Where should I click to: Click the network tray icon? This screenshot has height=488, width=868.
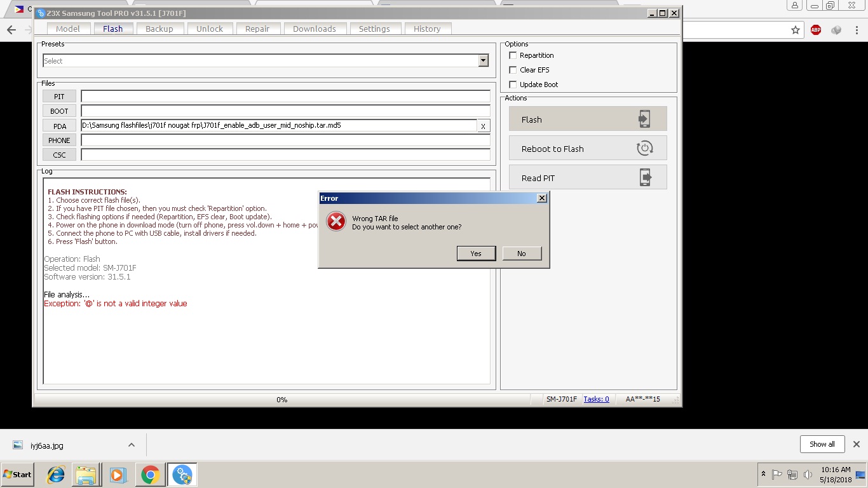click(x=792, y=475)
